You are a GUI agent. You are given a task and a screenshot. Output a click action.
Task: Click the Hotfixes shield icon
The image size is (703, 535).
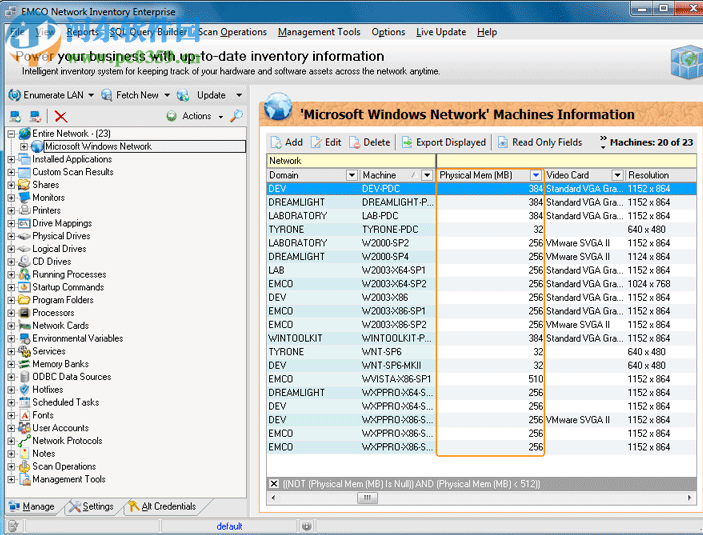pyautogui.click(x=24, y=390)
